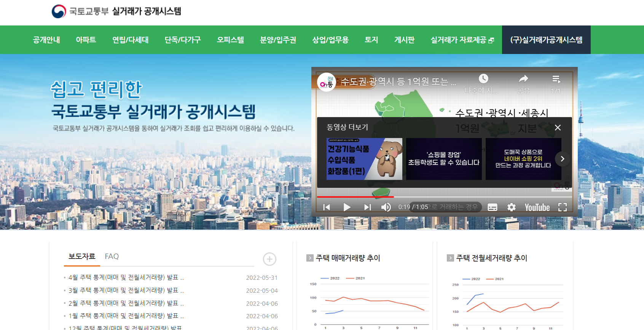
Task: Open the 토지 menu
Action: pyautogui.click(x=371, y=40)
